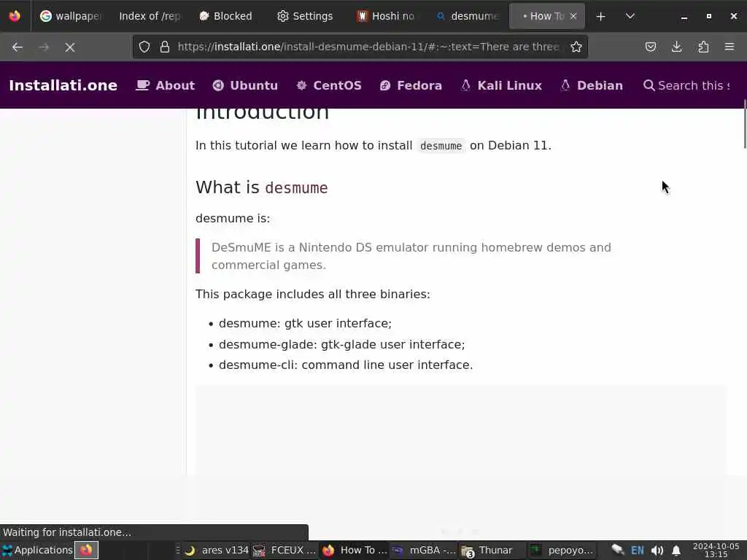Viewport: 747px width, 560px height.
Task: Go to Installati.one home logo
Action: 63,85
